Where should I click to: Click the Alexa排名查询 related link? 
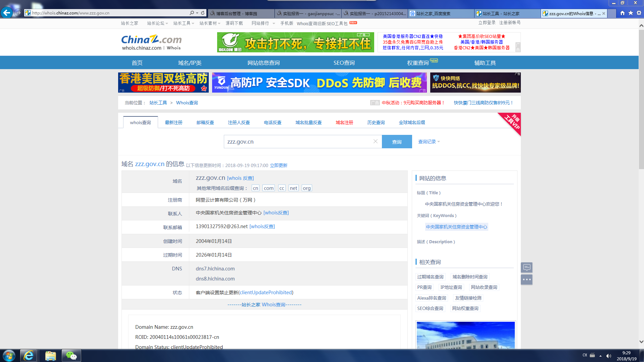point(432,298)
